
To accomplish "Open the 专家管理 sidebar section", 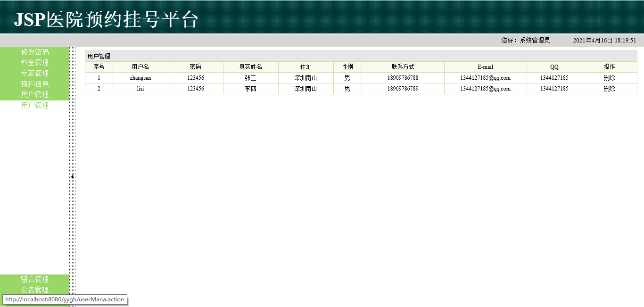I will click(x=35, y=73).
